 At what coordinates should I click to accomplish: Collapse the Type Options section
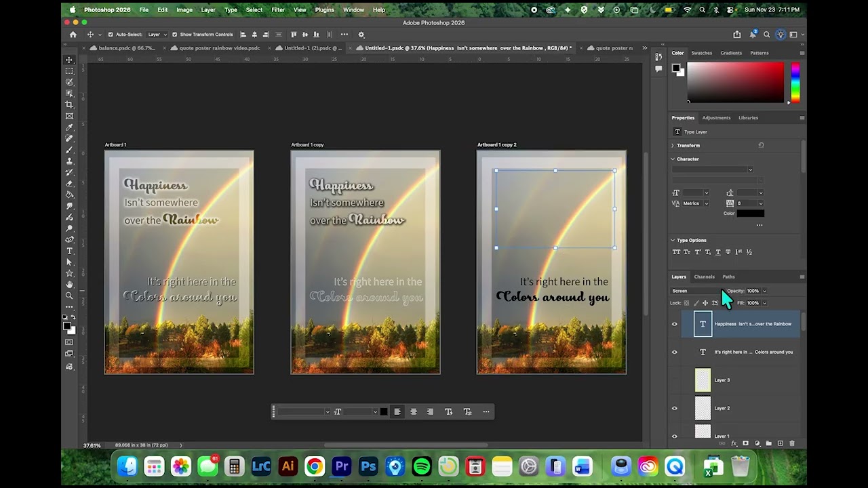[x=673, y=240]
